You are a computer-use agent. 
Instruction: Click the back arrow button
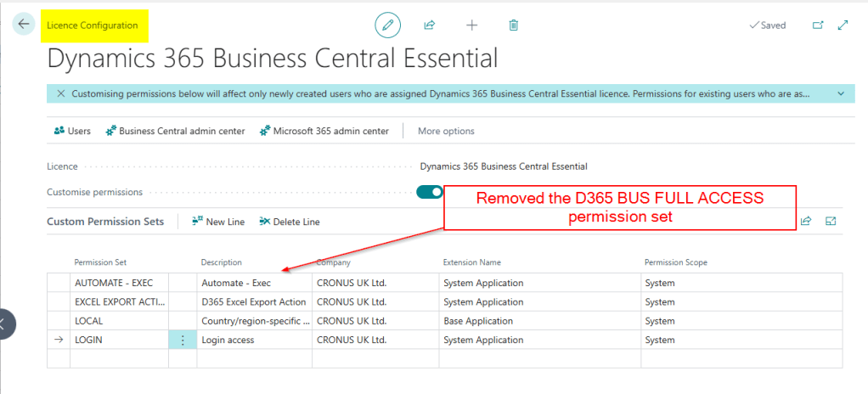23,25
